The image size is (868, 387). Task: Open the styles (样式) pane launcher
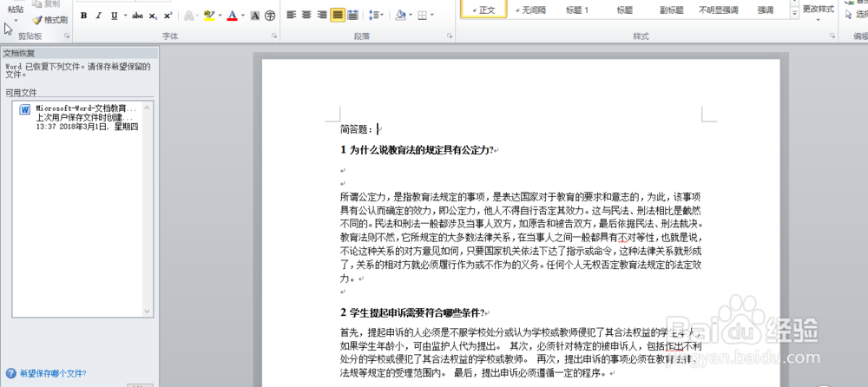[832, 36]
